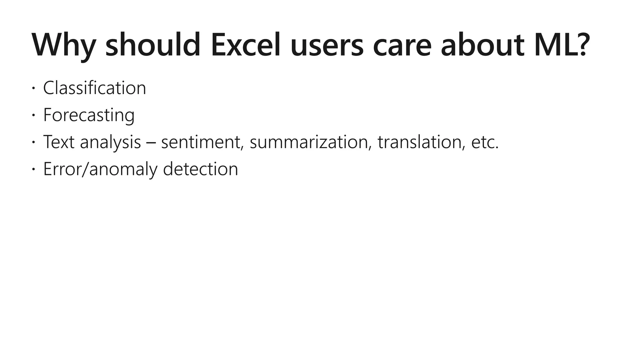
Task: Click the word 'users' in the heading
Action: [327, 45]
